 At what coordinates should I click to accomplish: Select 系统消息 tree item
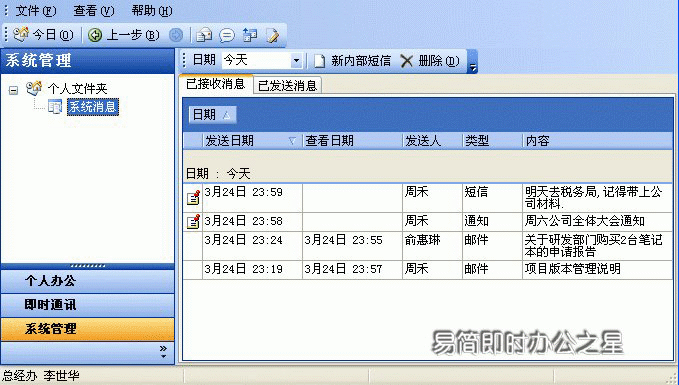tap(93, 107)
